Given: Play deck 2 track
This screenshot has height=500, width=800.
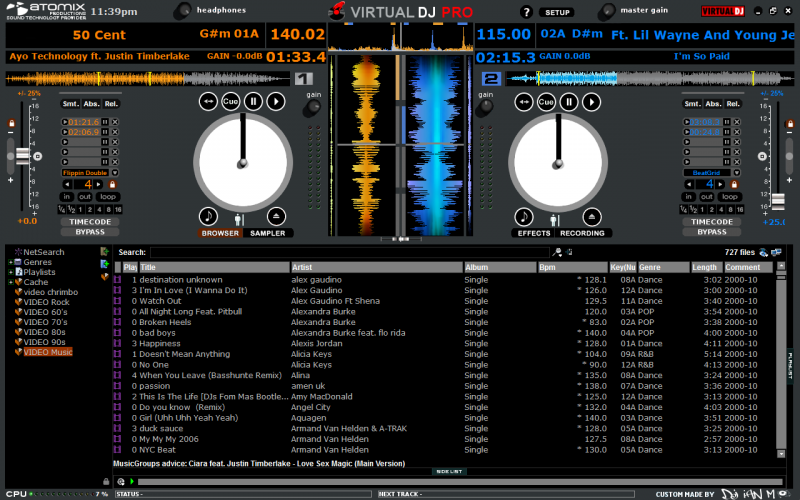Looking at the screenshot, I should click(x=592, y=102).
